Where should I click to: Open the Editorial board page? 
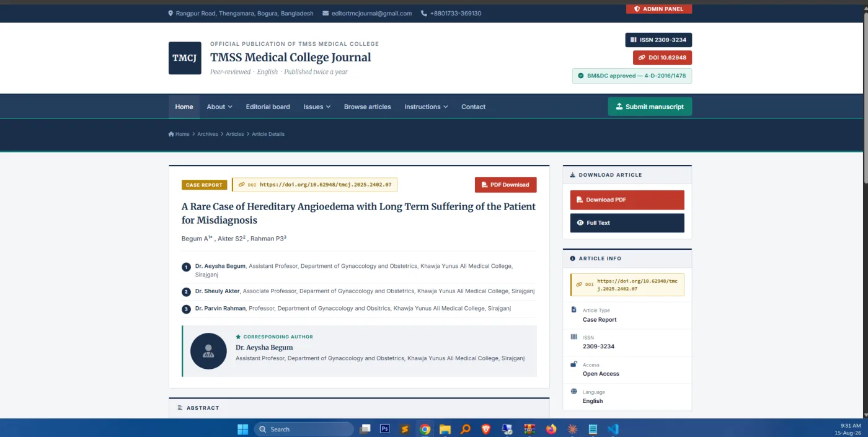click(268, 107)
